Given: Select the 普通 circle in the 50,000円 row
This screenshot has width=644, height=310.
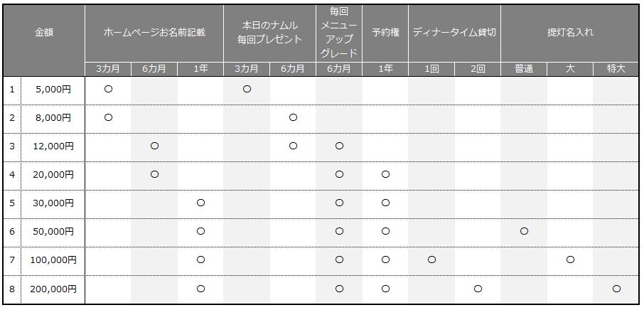Looking at the screenshot, I should pyautogui.click(x=524, y=232).
